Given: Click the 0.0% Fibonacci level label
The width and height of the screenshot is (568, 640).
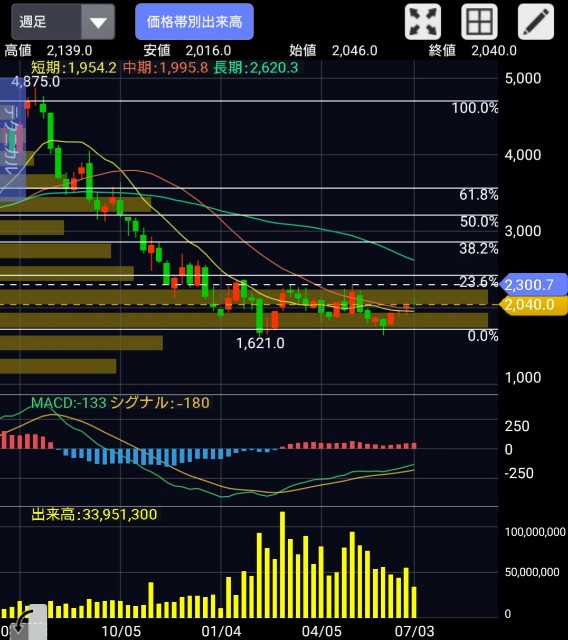Looking at the screenshot, I should [x=483, y=336].
